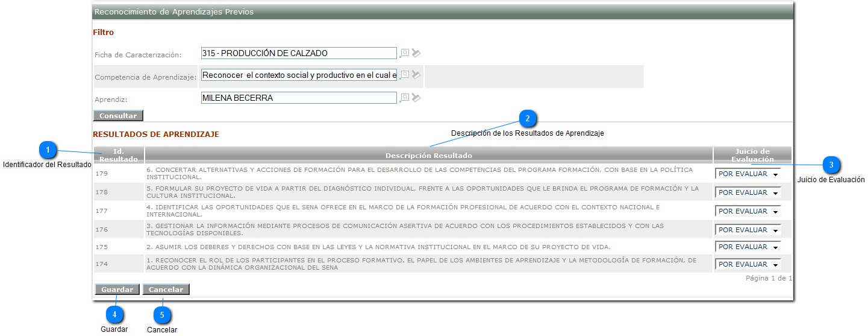This screenshot has height=336, width=868.
Task: Clear the Aprendiz field with eraser icon
Action: point(416,97)
